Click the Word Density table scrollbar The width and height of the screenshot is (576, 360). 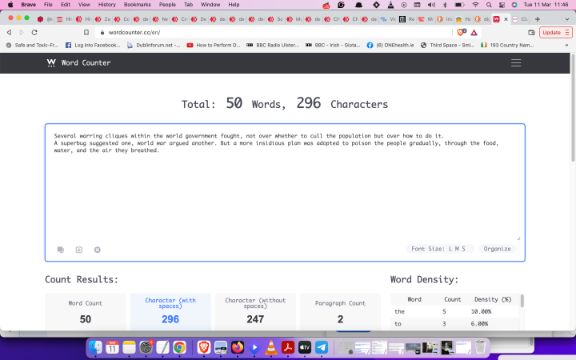[x=522, y=301]
